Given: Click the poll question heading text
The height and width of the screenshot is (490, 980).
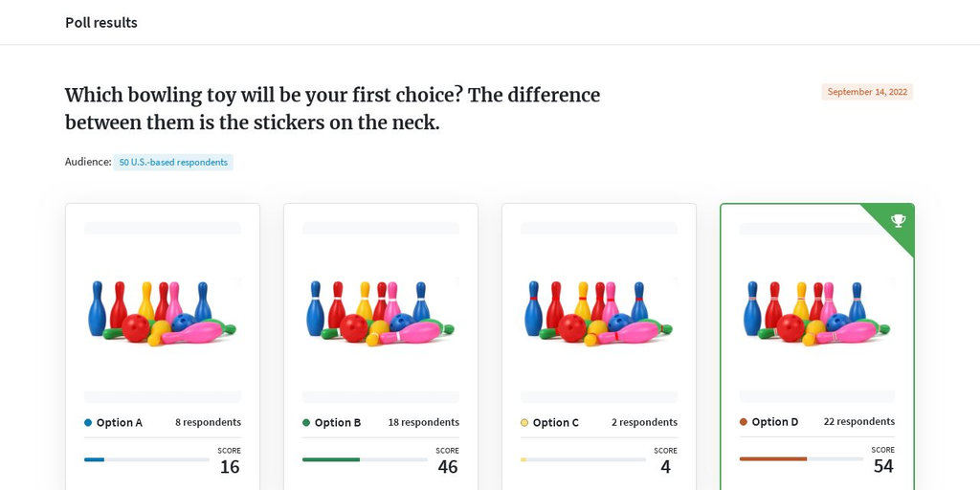Looking at the screenshot, I should click(332, 109).
